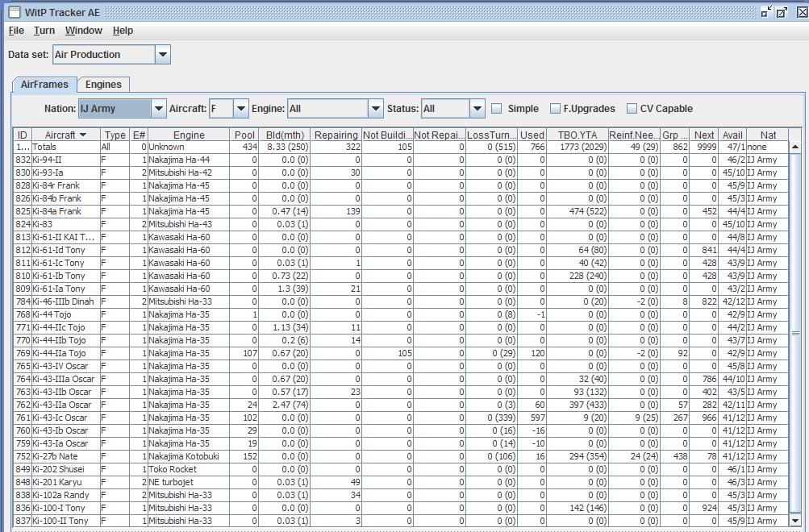The width and height of the screenshot is (809, 532).
Task: Open the File menu
Action: tap(16, 31)
